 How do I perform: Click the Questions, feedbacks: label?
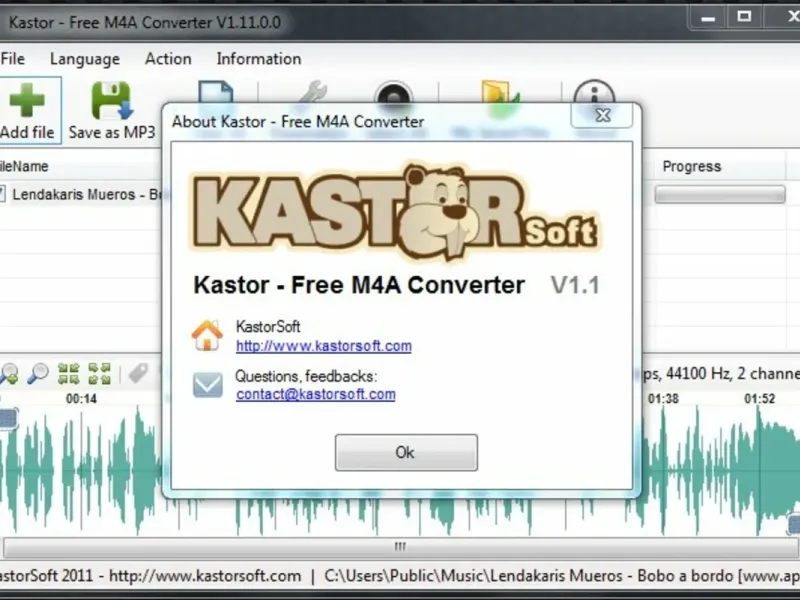pyautogui.click(x=306, y=377)
